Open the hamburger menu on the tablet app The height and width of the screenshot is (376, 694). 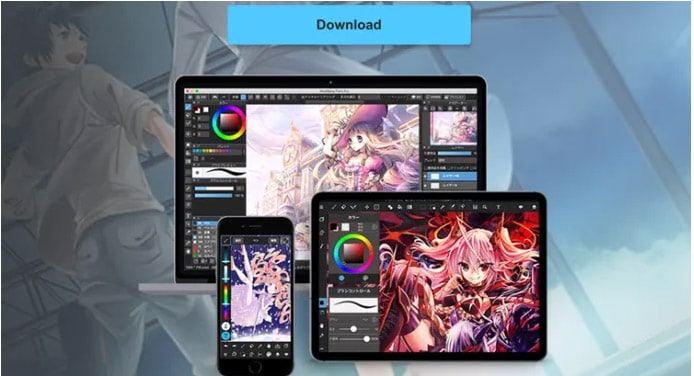point(321,207)
